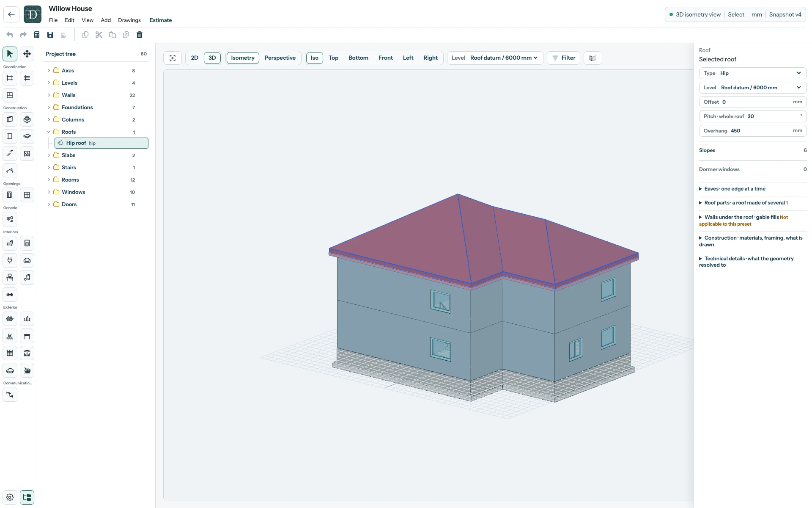
Task: Choose the window tool under Openings
Action: tap(27, 195)
